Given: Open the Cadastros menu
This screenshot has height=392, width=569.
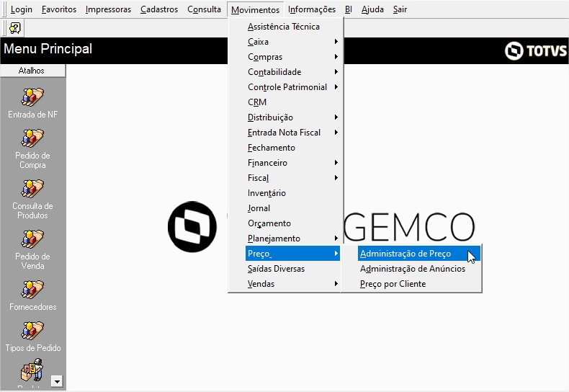Looking at the screenshot, I should [159, 9].
